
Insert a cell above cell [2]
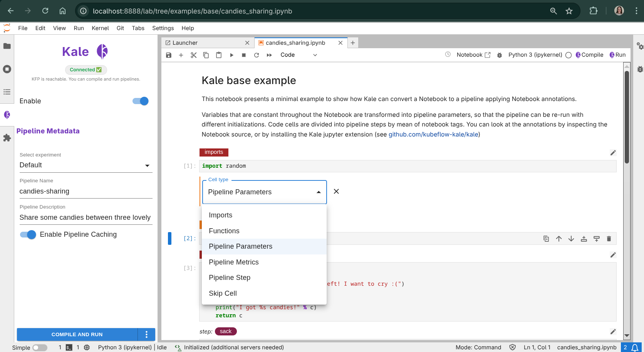coord(584,239)
